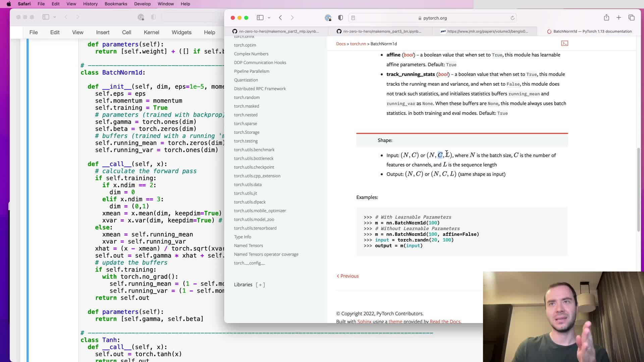
Task: Open the Reader view icon in address bar
Action: 353,18
